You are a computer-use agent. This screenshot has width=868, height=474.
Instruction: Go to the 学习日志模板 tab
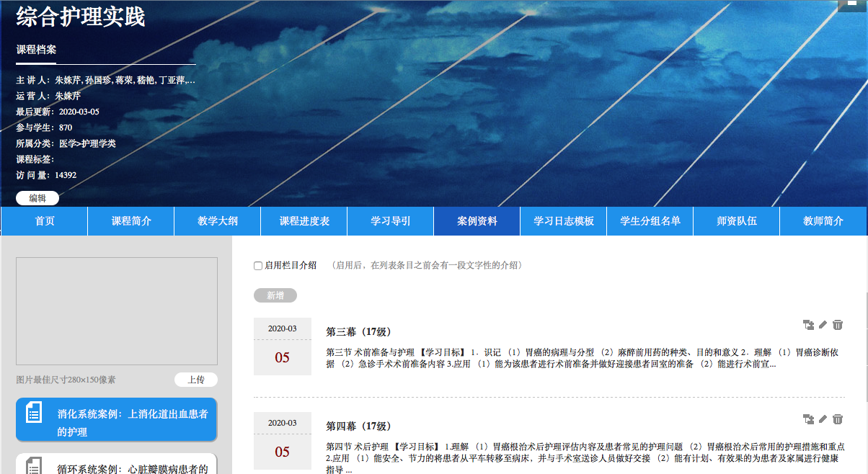click(x=563, y=221)
